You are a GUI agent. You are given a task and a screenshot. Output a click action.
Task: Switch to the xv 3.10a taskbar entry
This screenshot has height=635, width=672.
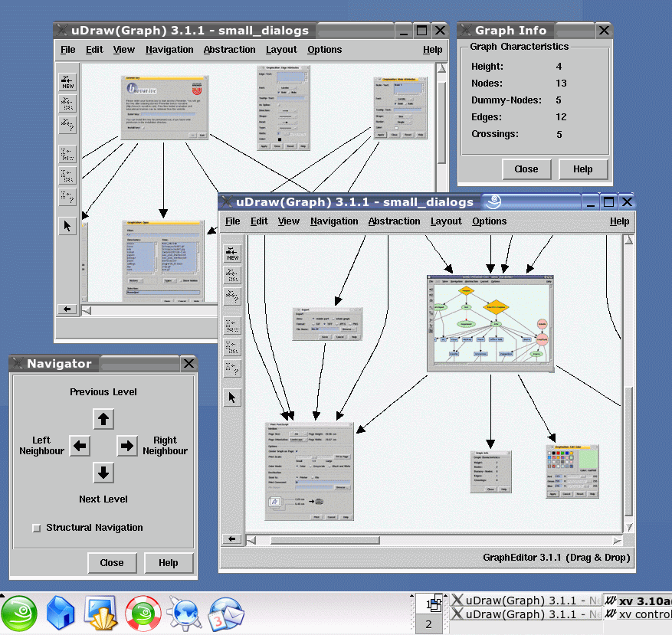[638, 601]
